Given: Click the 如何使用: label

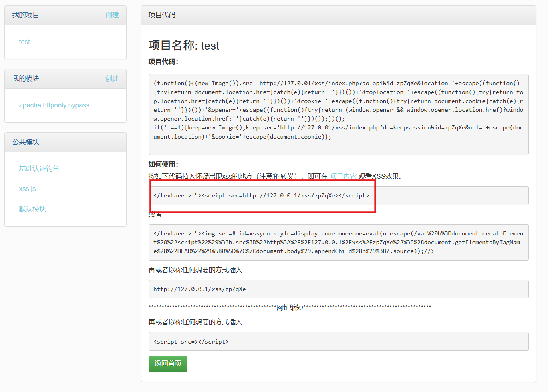Looking at the screenshot, I should [x=163, y=164].
